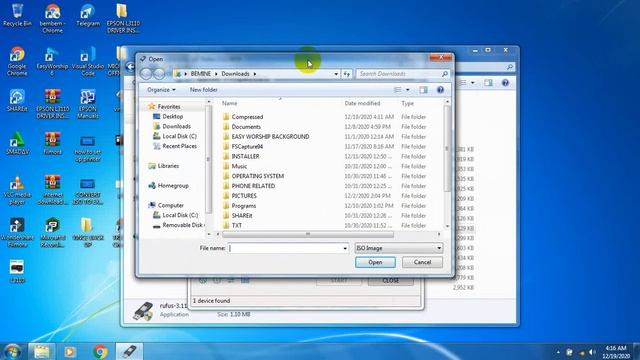
Task: Go forward in the Open dialog
Action: point(159,74)
